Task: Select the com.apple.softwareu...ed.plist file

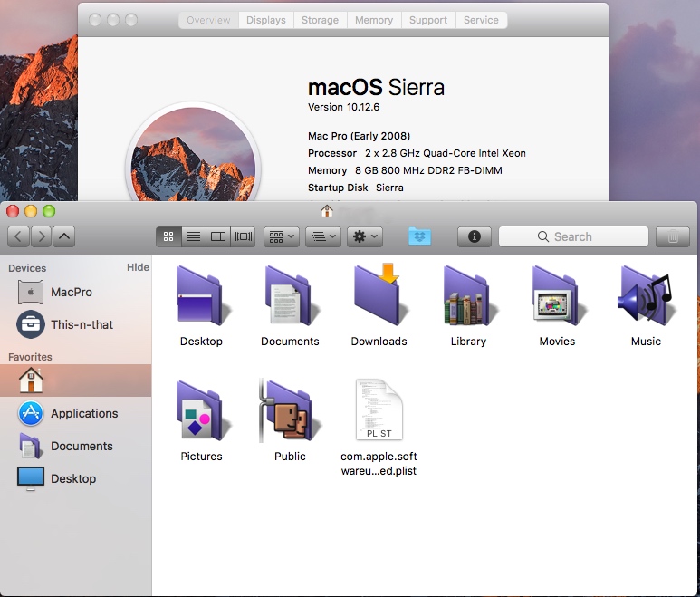Action: point(379,409)
